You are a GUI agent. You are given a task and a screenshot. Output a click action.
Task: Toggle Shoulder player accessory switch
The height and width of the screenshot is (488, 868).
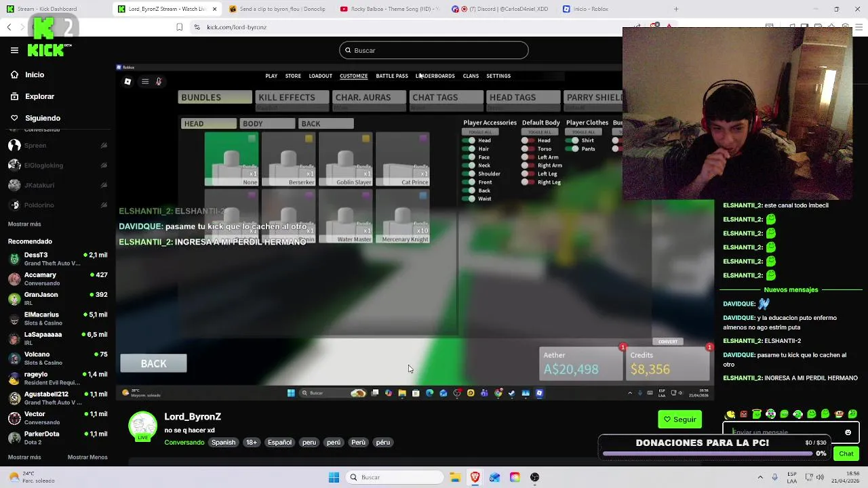tap(469, 174)
